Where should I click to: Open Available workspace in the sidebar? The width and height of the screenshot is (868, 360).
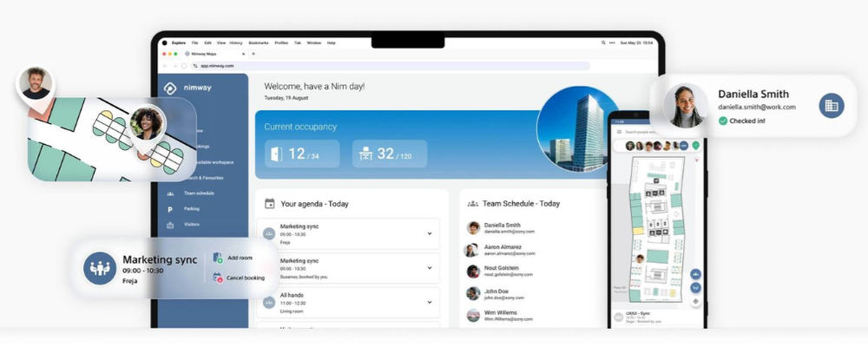click(x=214, y=162)
